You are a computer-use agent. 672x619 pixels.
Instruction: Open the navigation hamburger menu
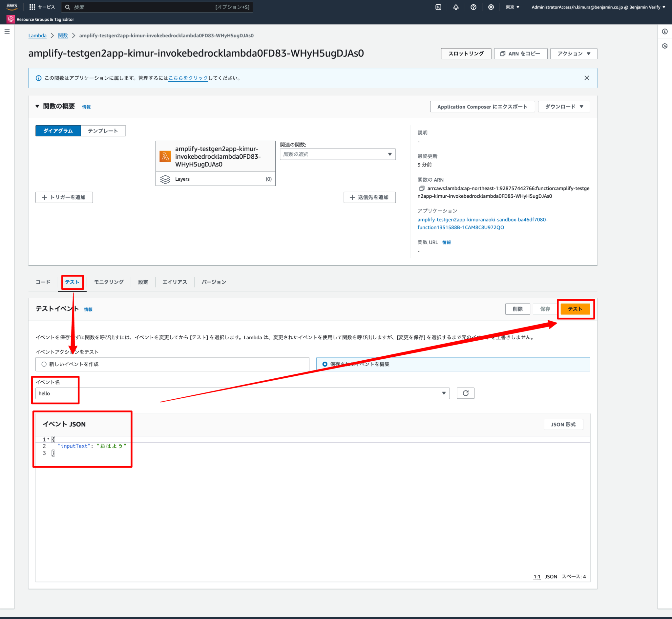pos(7,31)
